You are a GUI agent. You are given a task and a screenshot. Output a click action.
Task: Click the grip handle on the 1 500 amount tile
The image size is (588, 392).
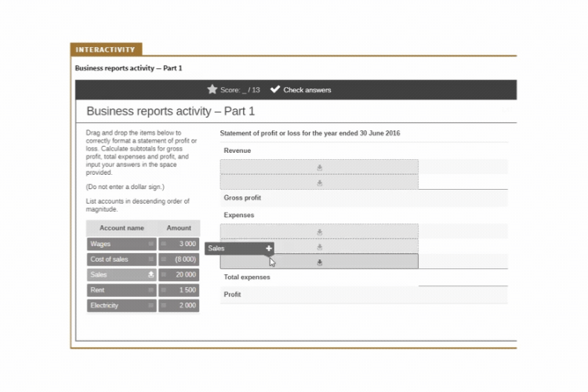[164, 290]
